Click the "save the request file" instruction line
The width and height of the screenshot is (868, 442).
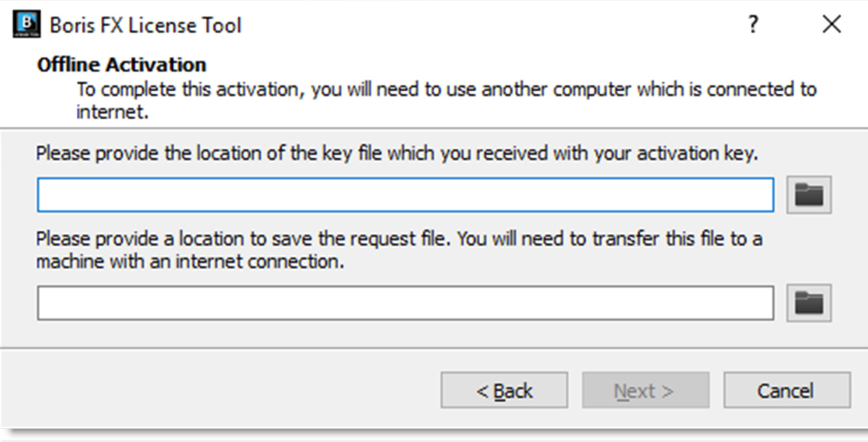(x=399, y=239)
